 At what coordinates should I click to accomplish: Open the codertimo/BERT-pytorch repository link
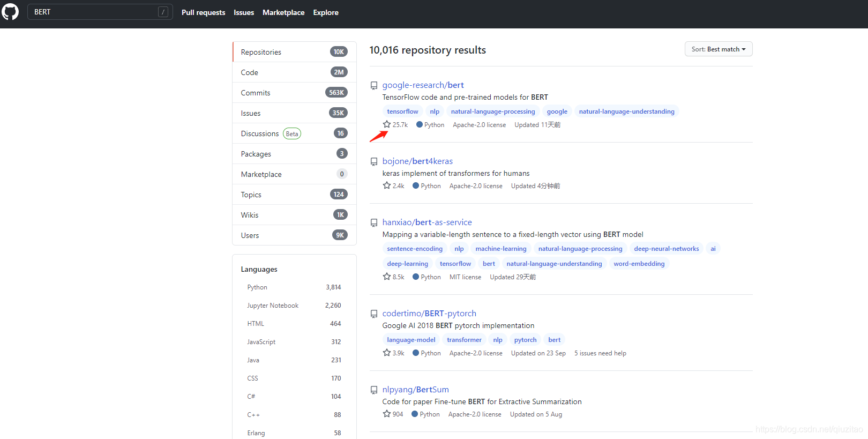tap(429, 314)
